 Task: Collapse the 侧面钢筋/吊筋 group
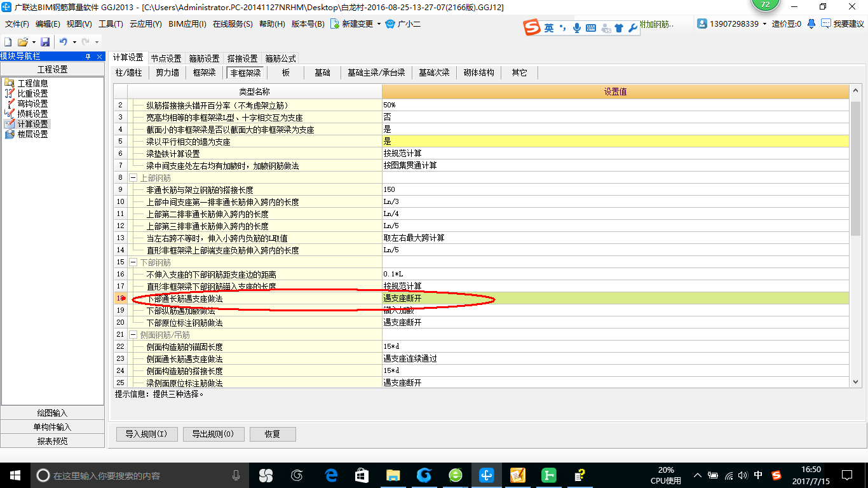[x=133, y=335]
